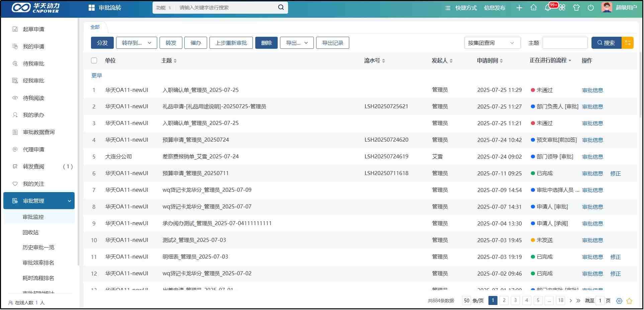Click the table settings gear icon

pyautogui.click(x=619, y=301)
